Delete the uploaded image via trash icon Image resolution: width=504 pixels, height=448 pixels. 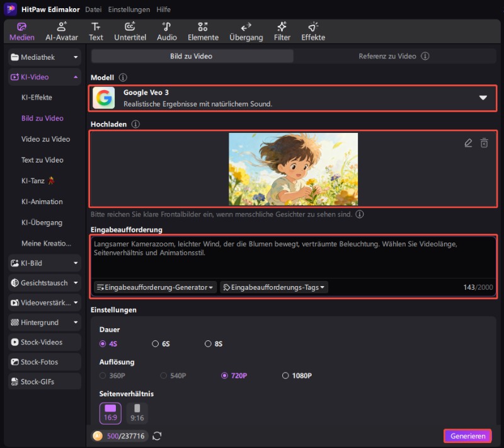point(485,143)
